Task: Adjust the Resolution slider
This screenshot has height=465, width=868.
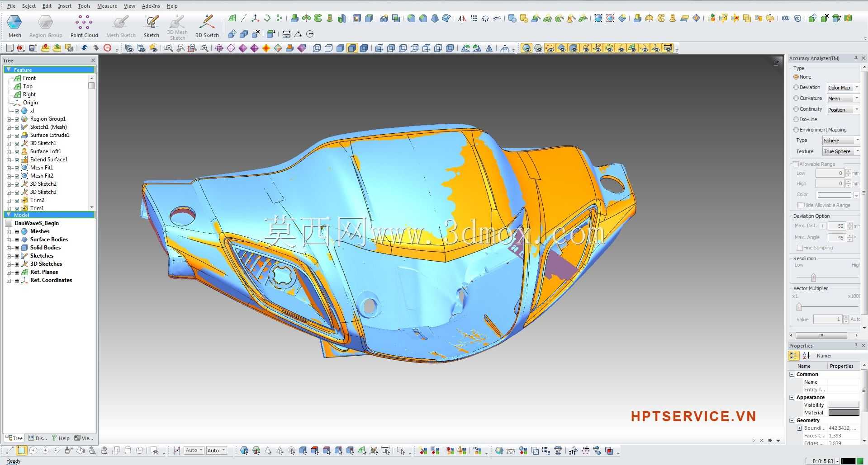Action: click(813, 277)
